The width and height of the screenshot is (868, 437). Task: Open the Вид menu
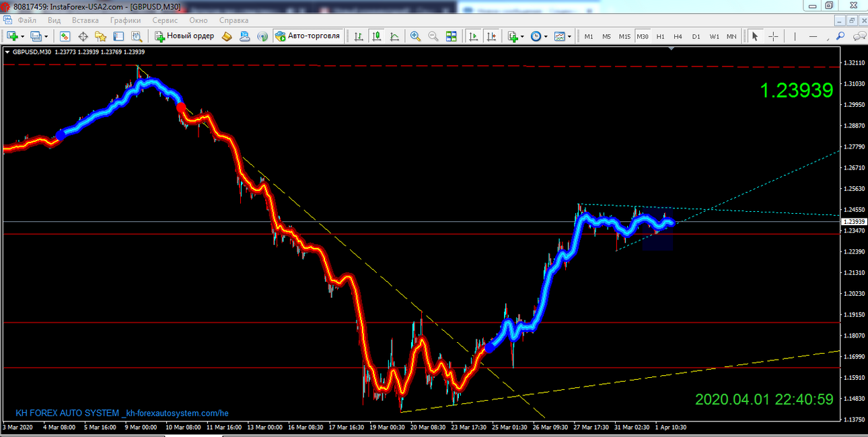(x=55, y=20)
